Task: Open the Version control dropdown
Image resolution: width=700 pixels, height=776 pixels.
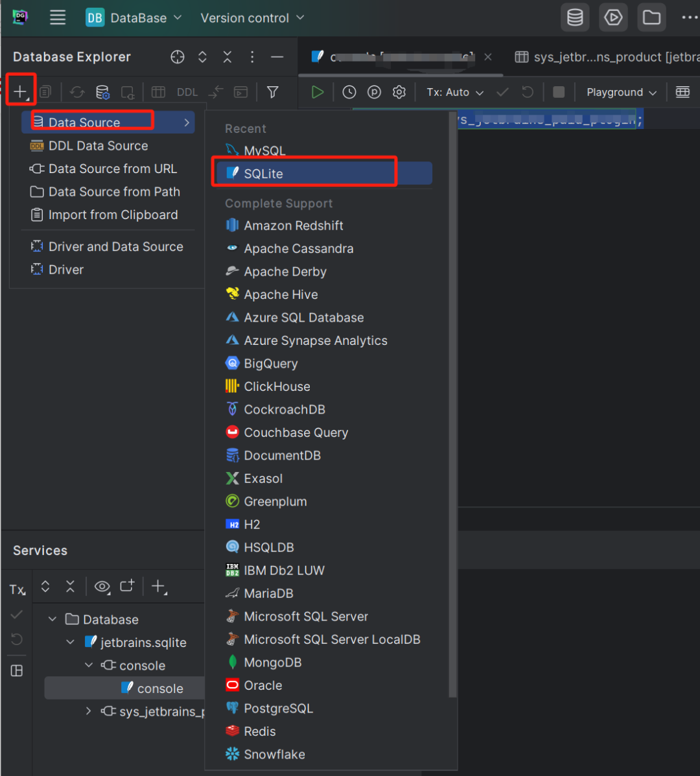Action: click(251, 18)
